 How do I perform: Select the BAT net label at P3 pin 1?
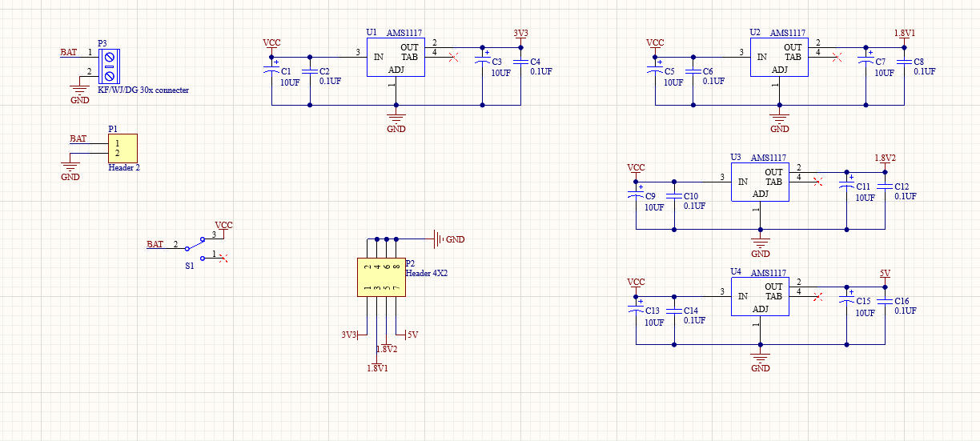(69, 52)
